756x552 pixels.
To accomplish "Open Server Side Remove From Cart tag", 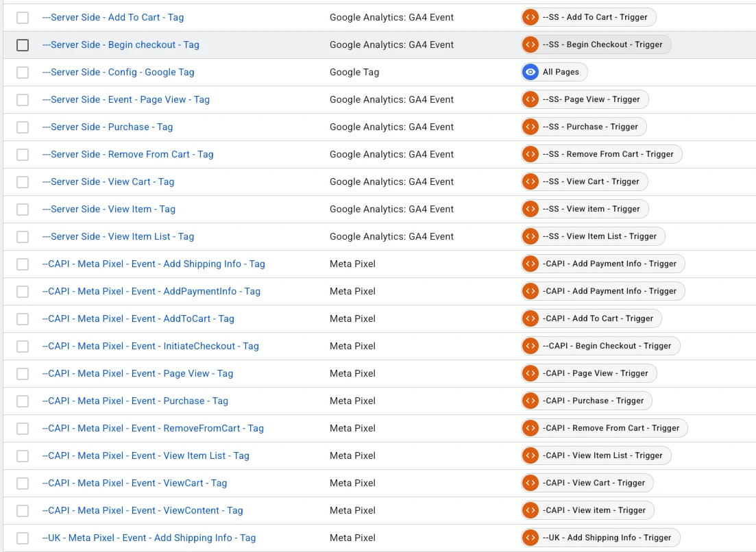I will tap(127, 155).
